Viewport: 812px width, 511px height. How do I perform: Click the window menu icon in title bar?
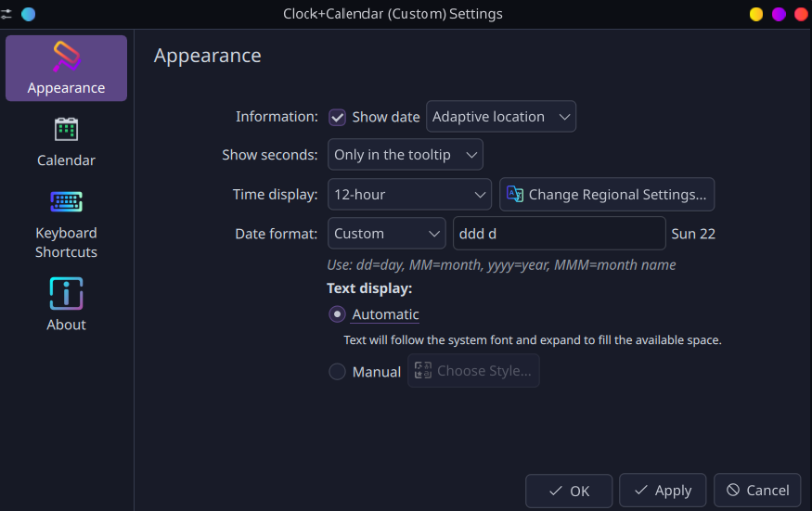click(6, 14)
